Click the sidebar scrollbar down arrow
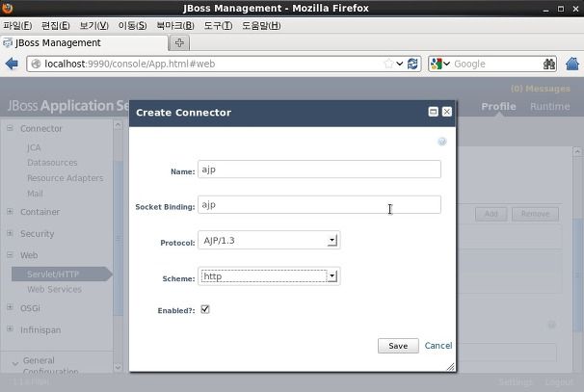Viewport: 584px width, 392px height. (x=119, y=367)
